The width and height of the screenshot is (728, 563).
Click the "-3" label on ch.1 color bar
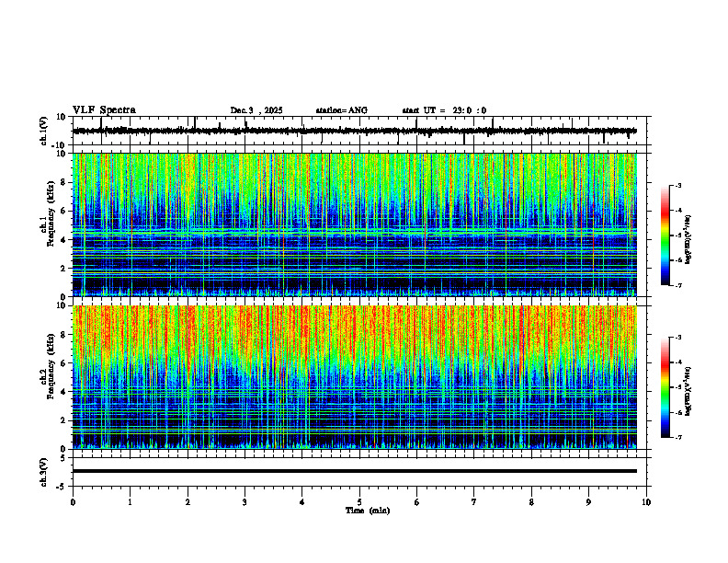678,185
